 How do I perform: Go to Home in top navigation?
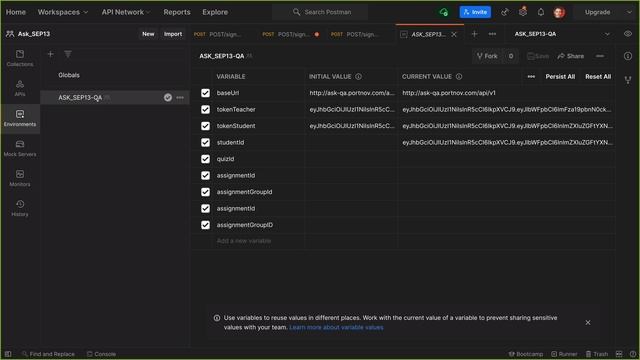(x=16, y=12)
